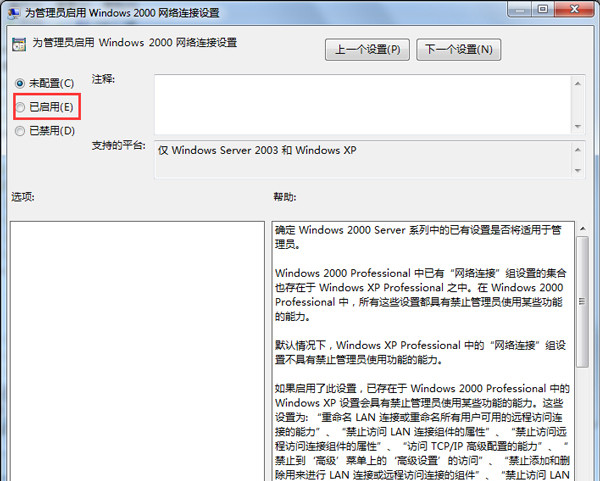The image size is (600, 481).
Task: Go to 下一个设置(N)
Action: pos(459,49)
